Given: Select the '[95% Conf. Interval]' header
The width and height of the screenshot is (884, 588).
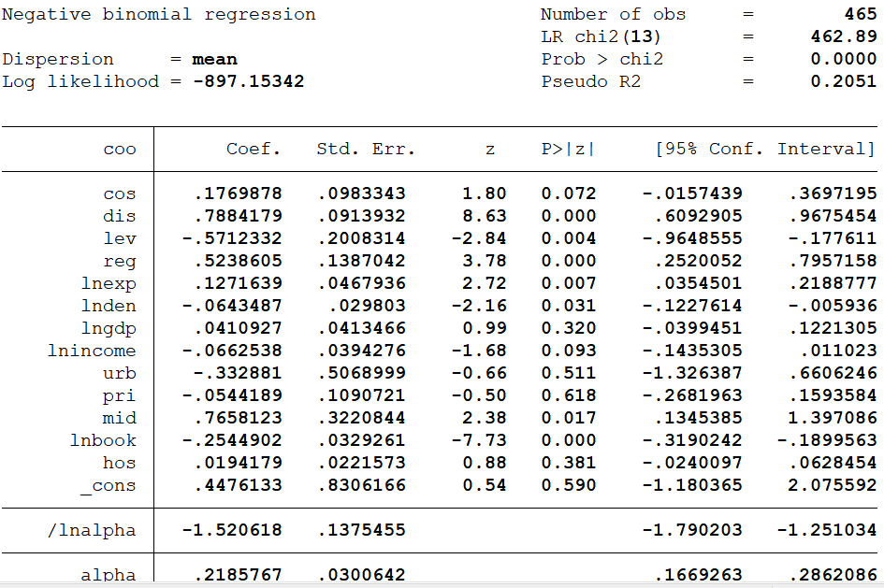Looking at the screenshot, I should 765,149.
